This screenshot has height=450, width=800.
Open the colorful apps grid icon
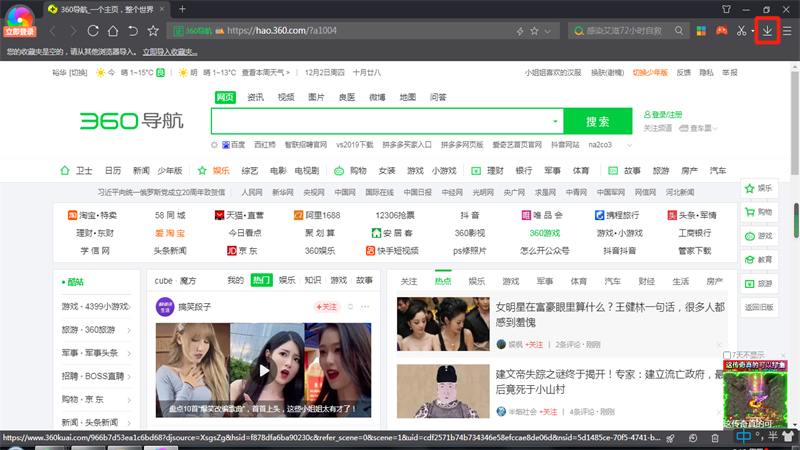pos(701,31)
